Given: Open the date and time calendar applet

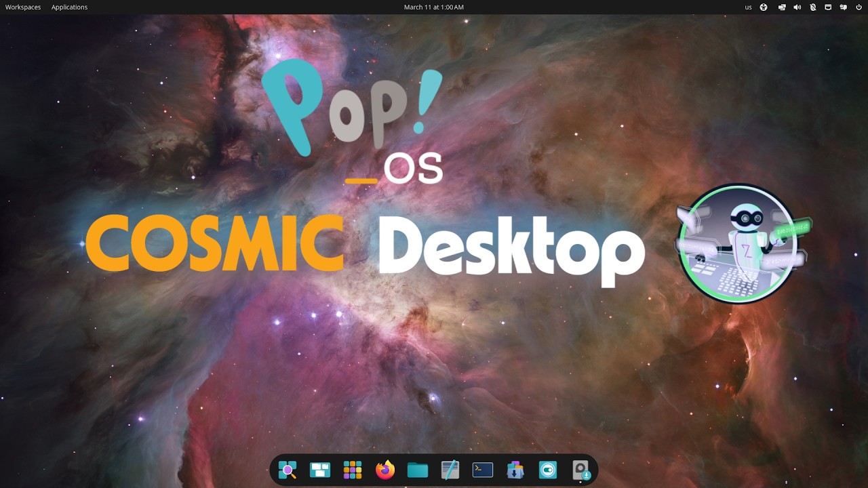Looking at the screenshot, I should [434, 7].
